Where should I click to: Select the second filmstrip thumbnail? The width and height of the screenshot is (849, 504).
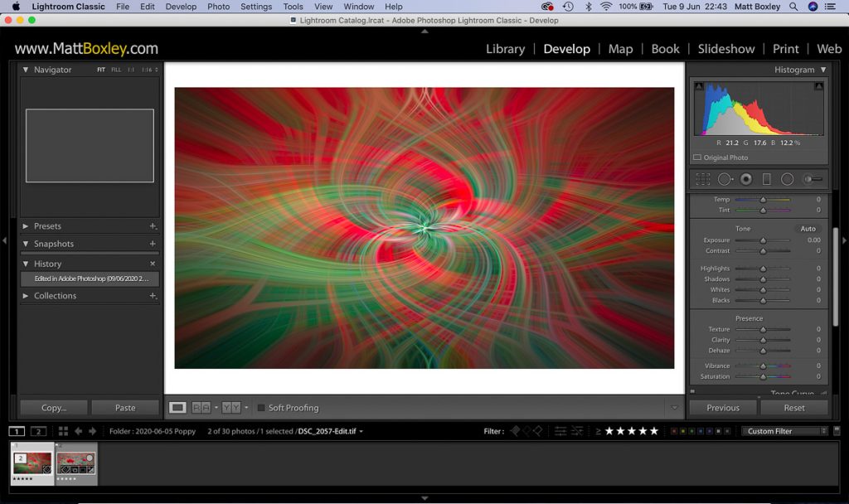coord(75,463)
